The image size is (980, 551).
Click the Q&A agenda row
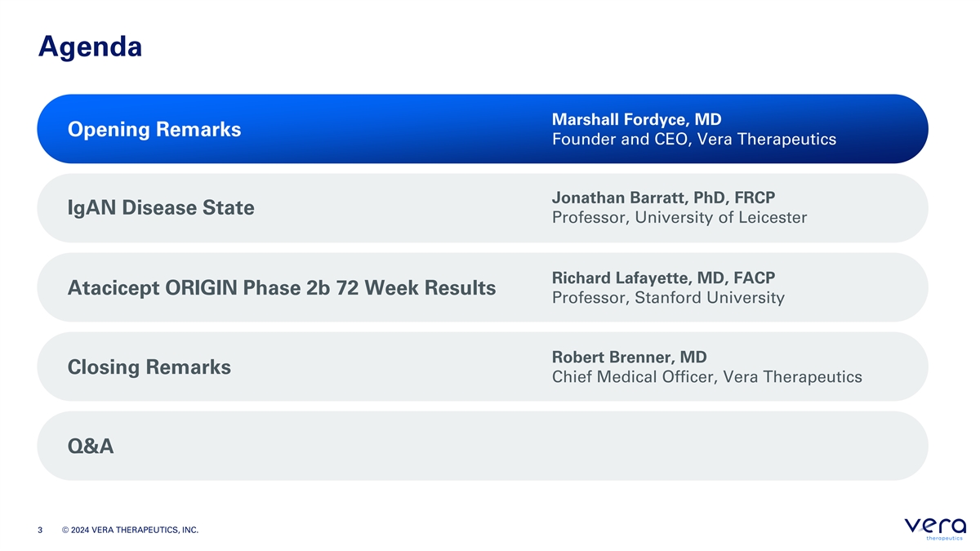482,446
